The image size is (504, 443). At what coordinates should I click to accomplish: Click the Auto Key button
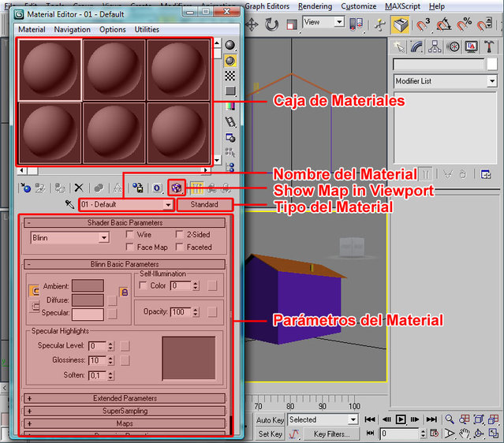click(x=271, y=420)
